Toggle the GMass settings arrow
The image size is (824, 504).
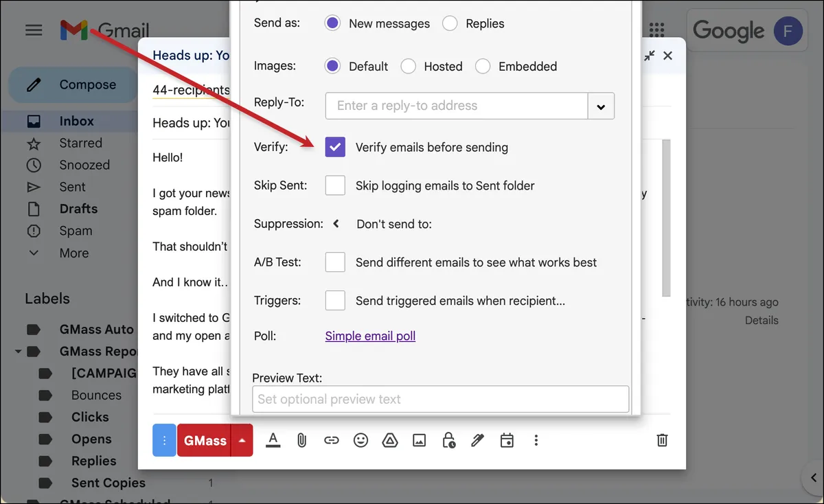pyautogui.click(x=242, y=440)
